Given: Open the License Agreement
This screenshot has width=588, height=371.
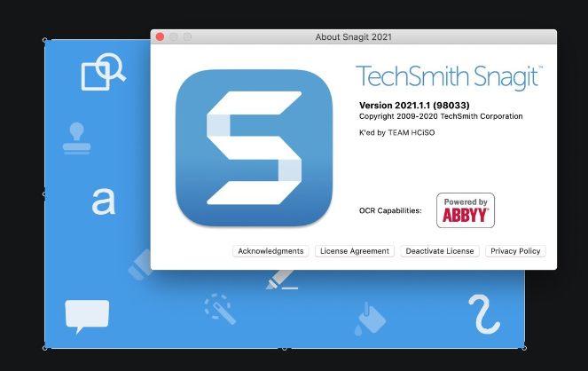Looking at the screenshot, I should pos(355,251).
